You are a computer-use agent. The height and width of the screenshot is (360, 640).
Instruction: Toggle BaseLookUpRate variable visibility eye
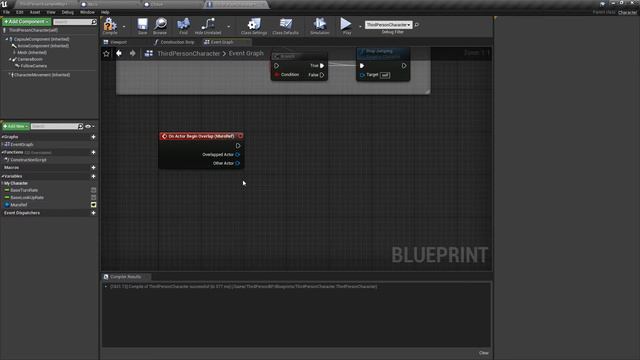(x=93, y=198)
